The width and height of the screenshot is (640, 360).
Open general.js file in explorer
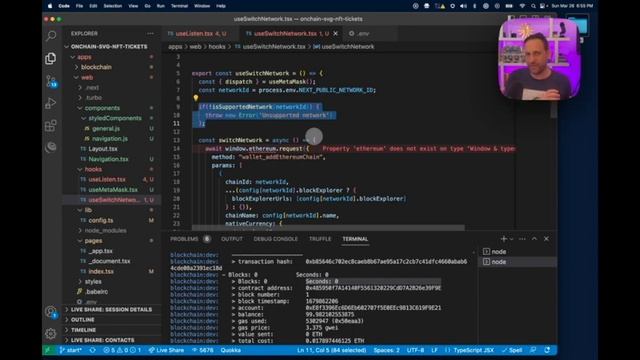coord(106,129)
